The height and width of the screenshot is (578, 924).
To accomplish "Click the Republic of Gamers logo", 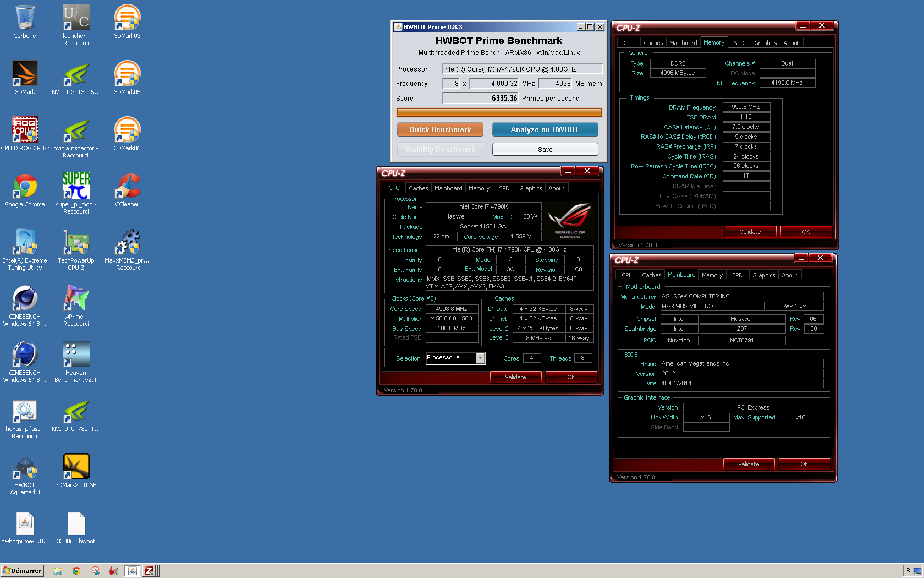I will [569, 220].
